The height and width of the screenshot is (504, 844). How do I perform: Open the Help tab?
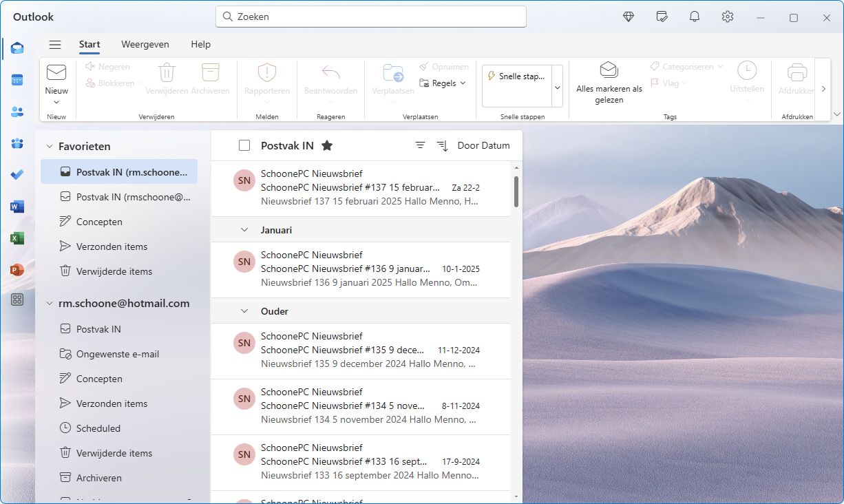point(201,44)
